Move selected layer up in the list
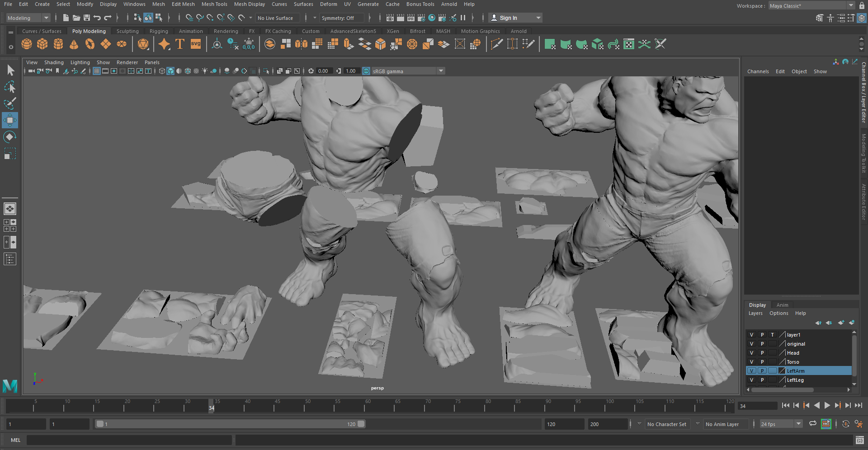 [818, 323]
